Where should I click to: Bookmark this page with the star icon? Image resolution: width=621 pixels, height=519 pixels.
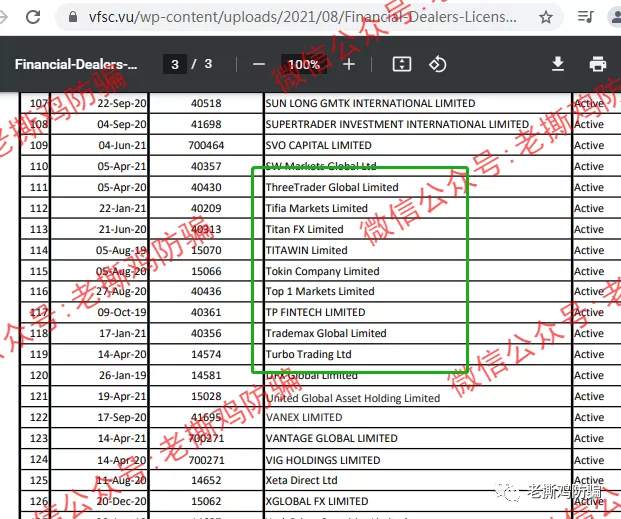pos(546,17)
